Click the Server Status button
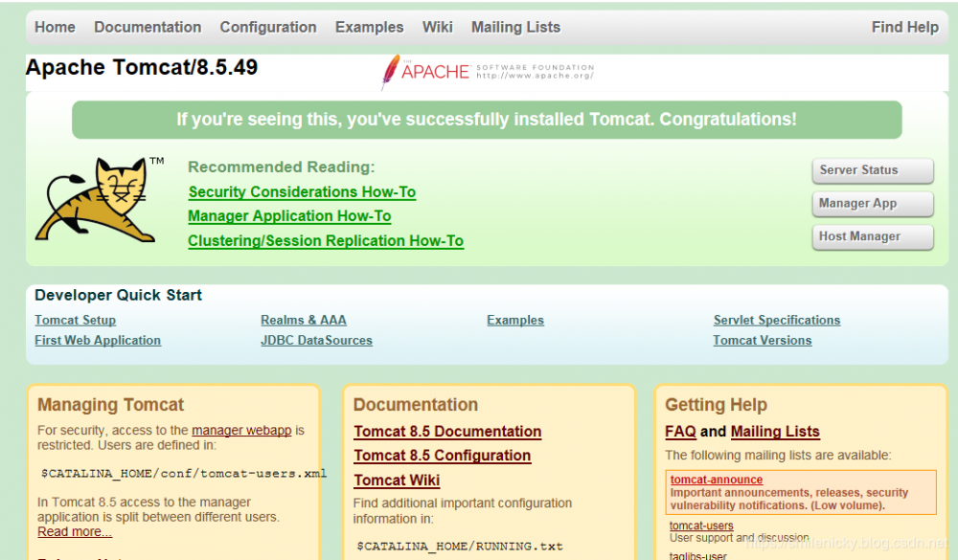The image size is (958, 560). [x=873, y=170]
